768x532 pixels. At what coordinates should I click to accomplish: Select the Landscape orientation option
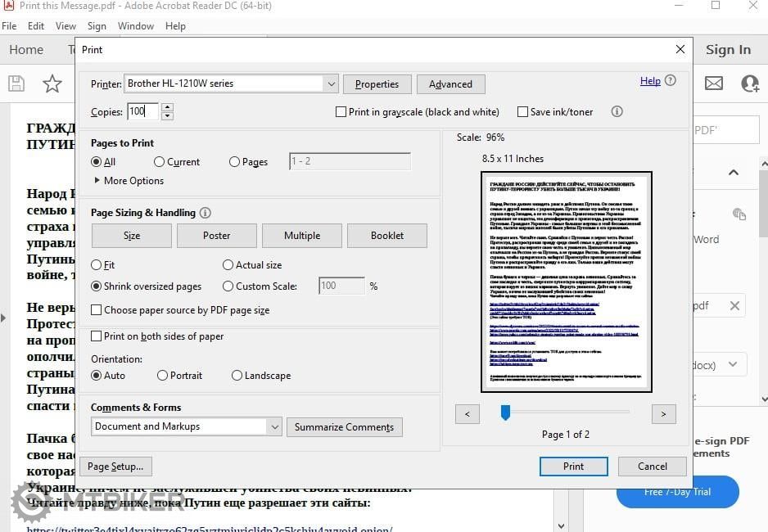[237, 376]
